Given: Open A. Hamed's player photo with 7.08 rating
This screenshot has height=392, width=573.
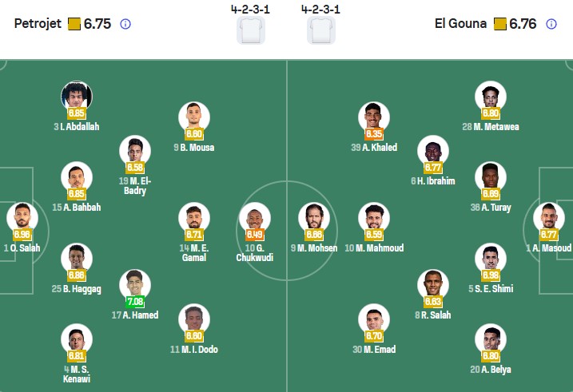Looking at the screenshot, I should (x=135, y=285).
